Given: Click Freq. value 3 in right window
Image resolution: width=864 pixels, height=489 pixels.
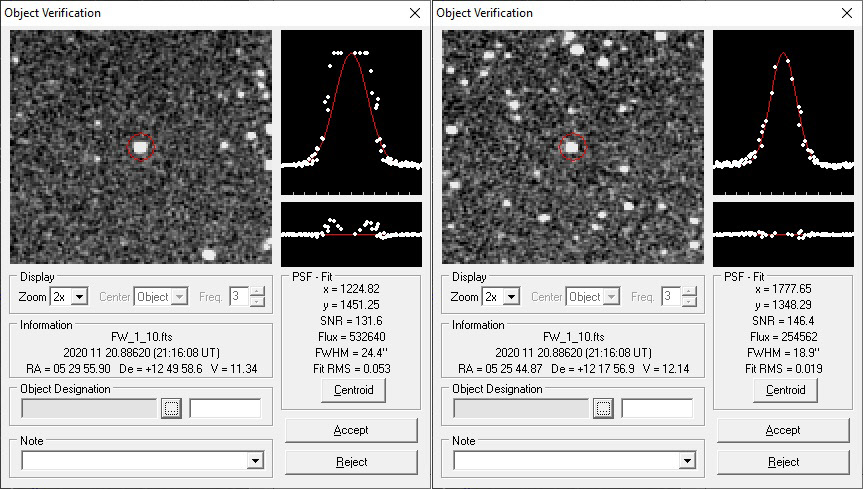Looking at the screenshot, I should pyautogui.click(x=671, y=297).
